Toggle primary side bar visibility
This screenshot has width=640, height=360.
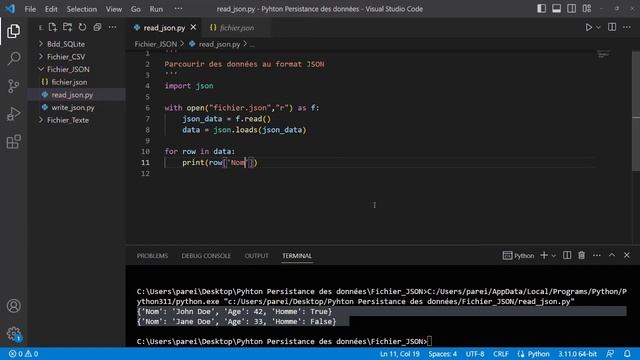pos(542,9)
